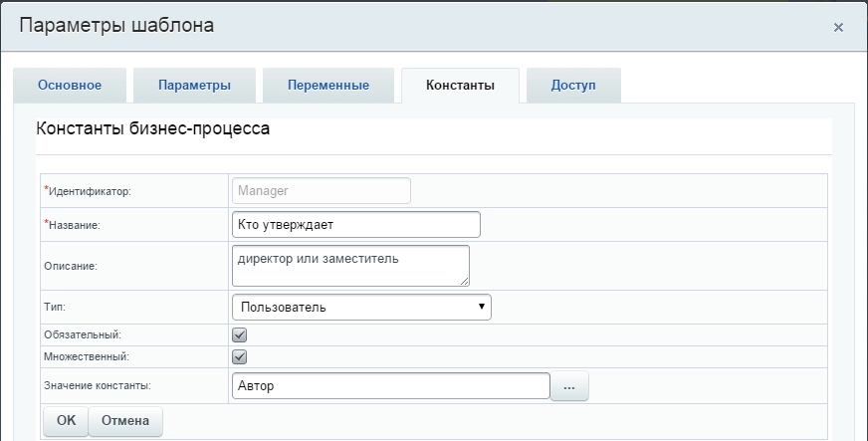The width and height of the screenshot is (868, 441).
Task: Expand the Тип dropdown showing Пользователь
Action: click(361, 307)
